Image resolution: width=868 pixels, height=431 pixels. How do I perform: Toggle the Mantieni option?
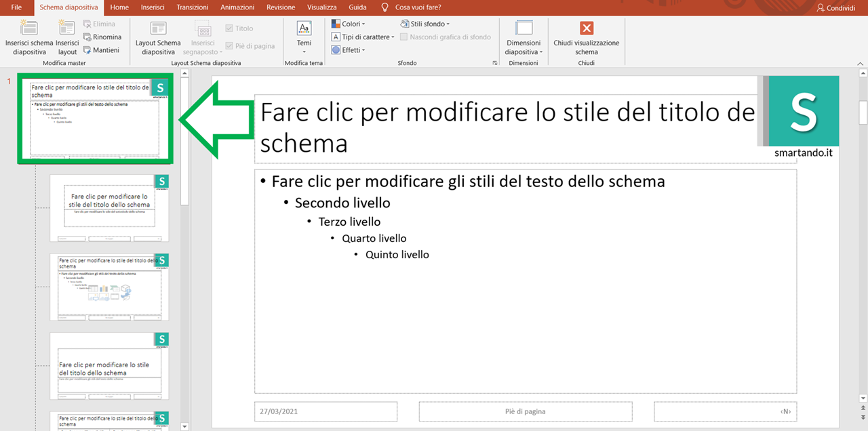[x=102, y=49]
